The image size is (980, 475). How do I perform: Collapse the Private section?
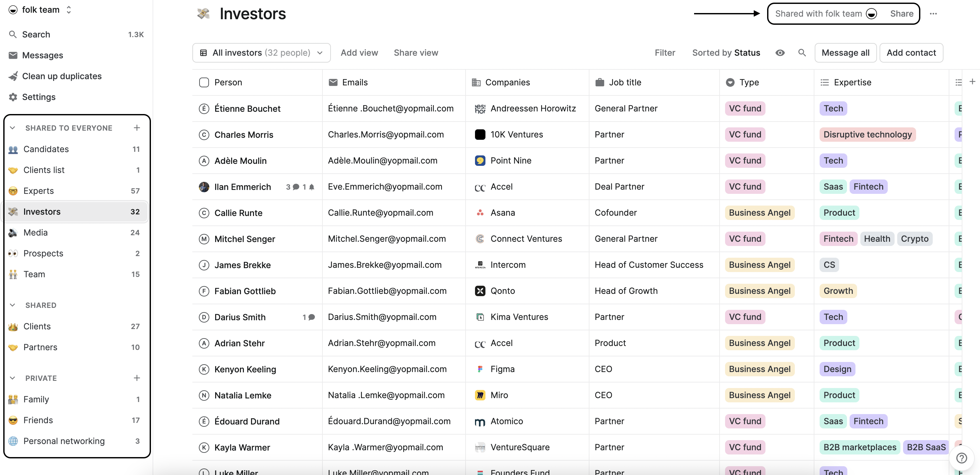pyautogui.click(x=13, y=378)
